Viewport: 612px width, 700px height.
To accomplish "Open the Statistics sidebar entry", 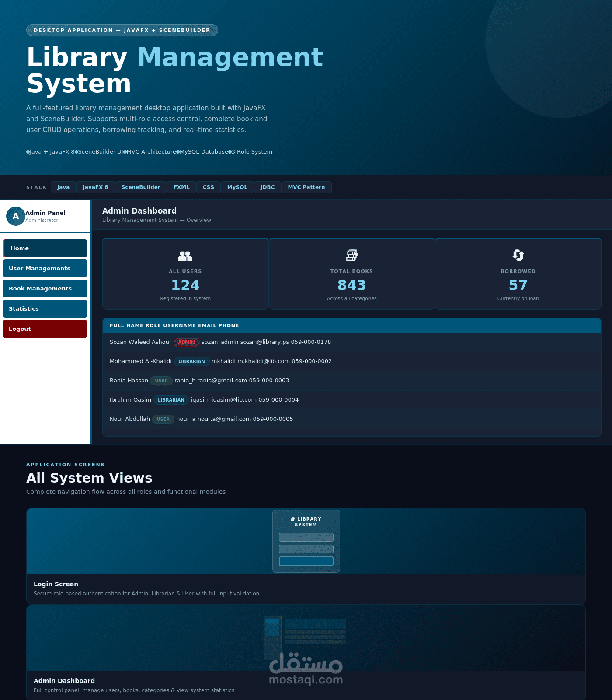I will click(x=45, y=308).
